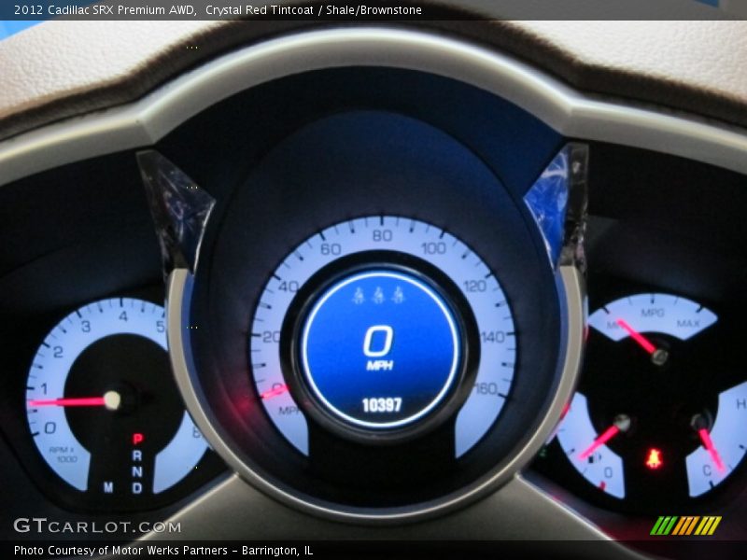Click the MPG label on the economy gauge
Image resolution: width=747 pixels, height=560 pixels.
653,313
